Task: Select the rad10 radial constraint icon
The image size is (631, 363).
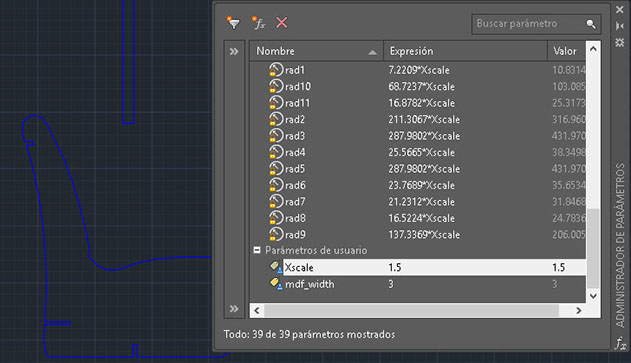Action: [276, 86]
